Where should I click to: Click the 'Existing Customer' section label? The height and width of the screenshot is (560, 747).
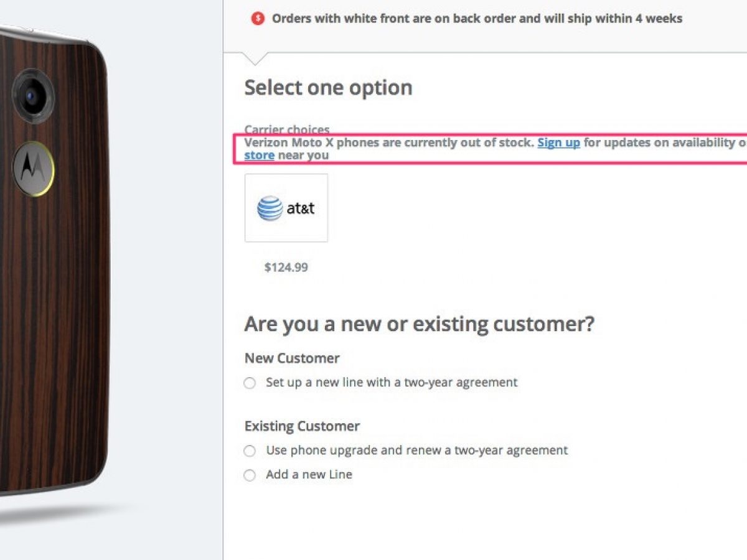(x=302, y=426)
